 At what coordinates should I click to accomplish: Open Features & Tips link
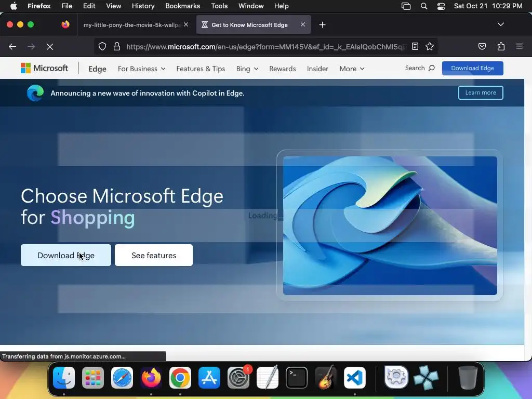[201, 69]
